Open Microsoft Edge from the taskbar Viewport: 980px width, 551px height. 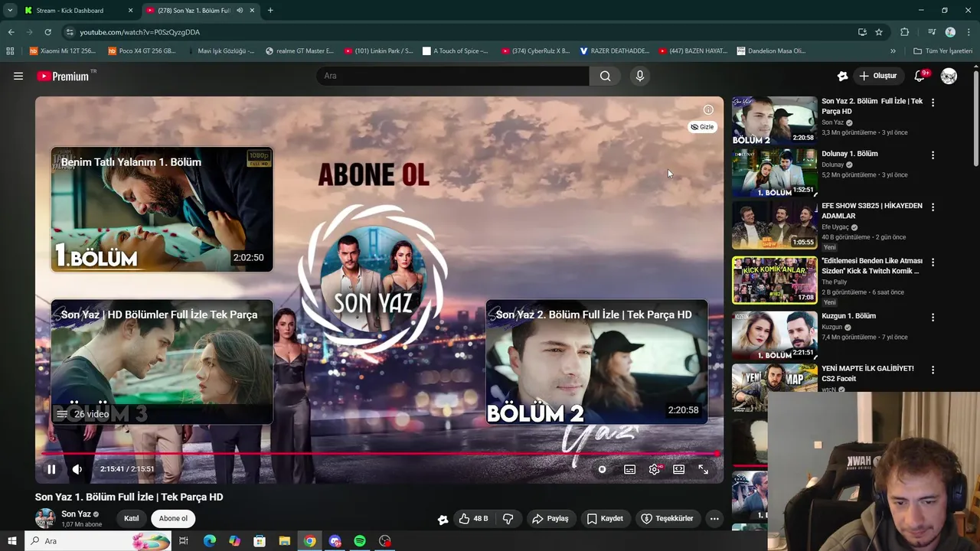(209, 541)
